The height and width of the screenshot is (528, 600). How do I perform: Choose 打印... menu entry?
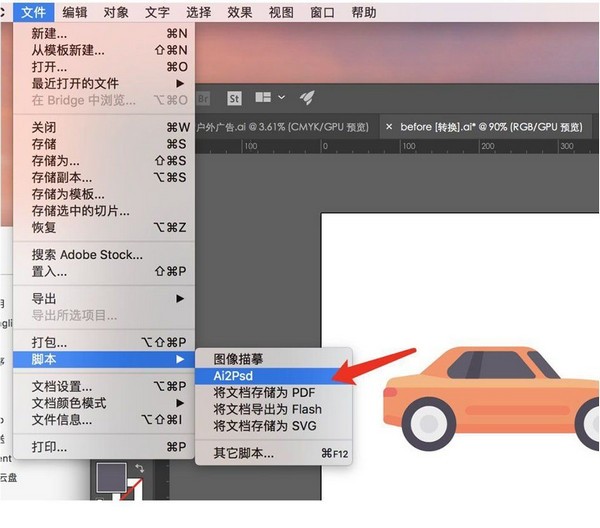point(104,447)
